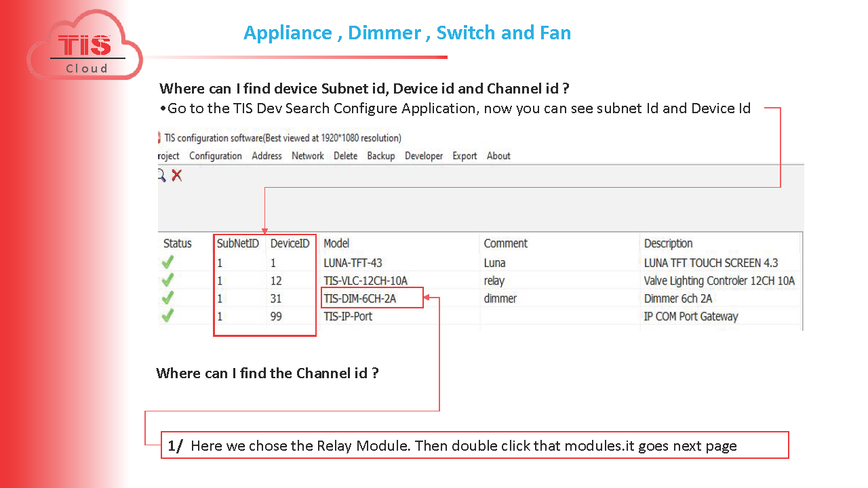Open the Export menu
Screen dimensions: 868x488
[465, 156]
